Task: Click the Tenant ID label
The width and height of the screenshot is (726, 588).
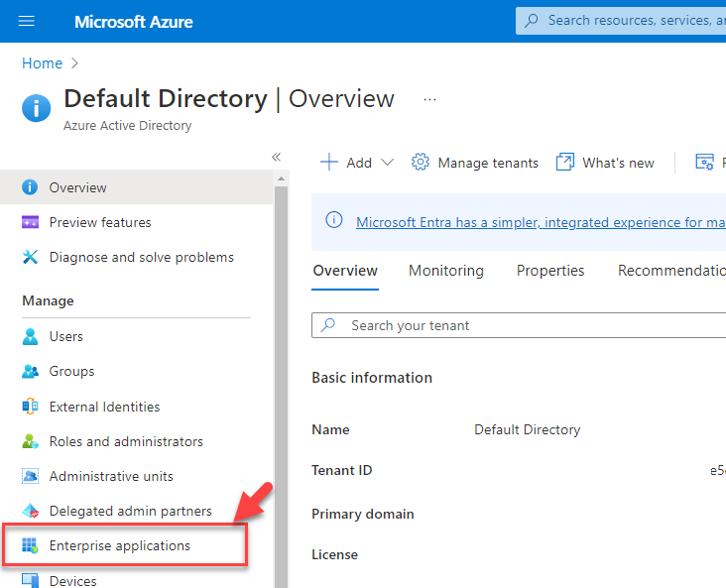Action: point(342,470)
